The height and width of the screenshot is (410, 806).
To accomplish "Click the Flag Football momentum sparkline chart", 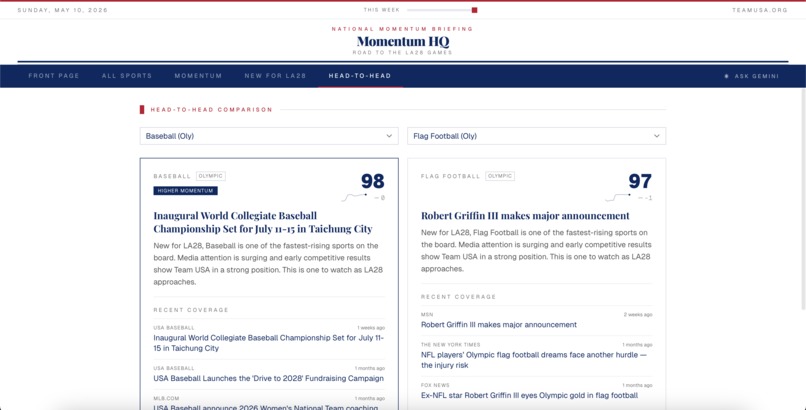I will click(x=618, y=197).
